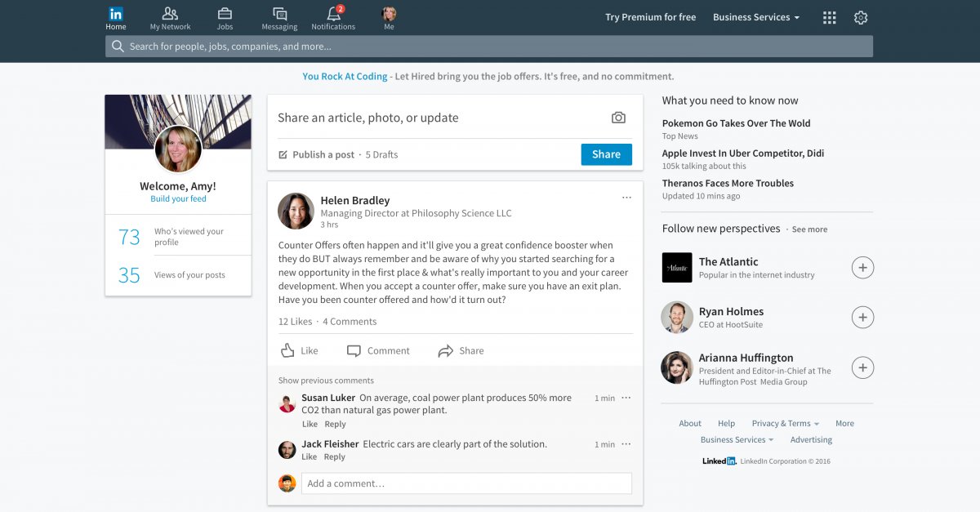Open the settings gear in the navbar
The image size is (980, 512).
coord(861,16)
